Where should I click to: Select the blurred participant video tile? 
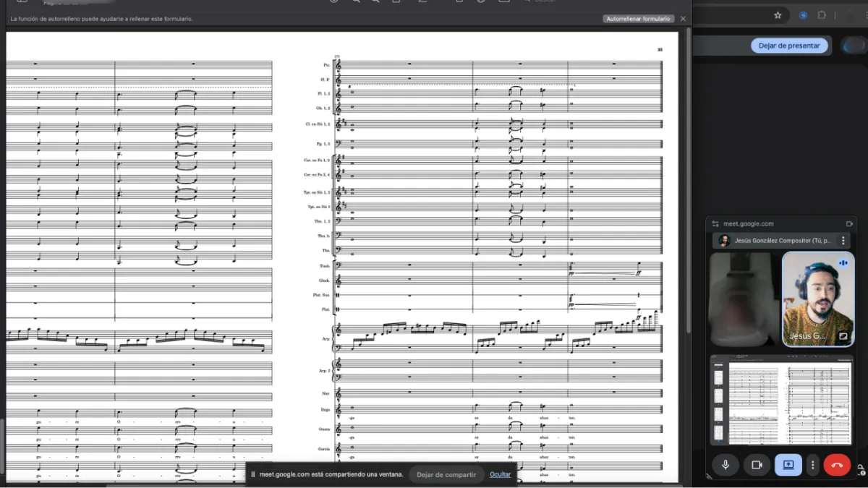[x=744, y=299]
